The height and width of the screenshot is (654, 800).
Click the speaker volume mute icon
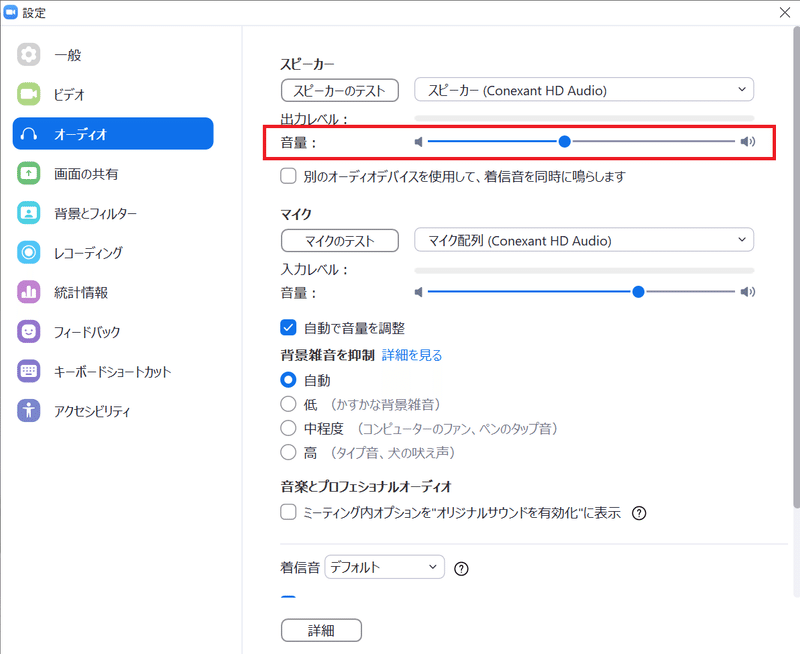(x=418, y=142)
